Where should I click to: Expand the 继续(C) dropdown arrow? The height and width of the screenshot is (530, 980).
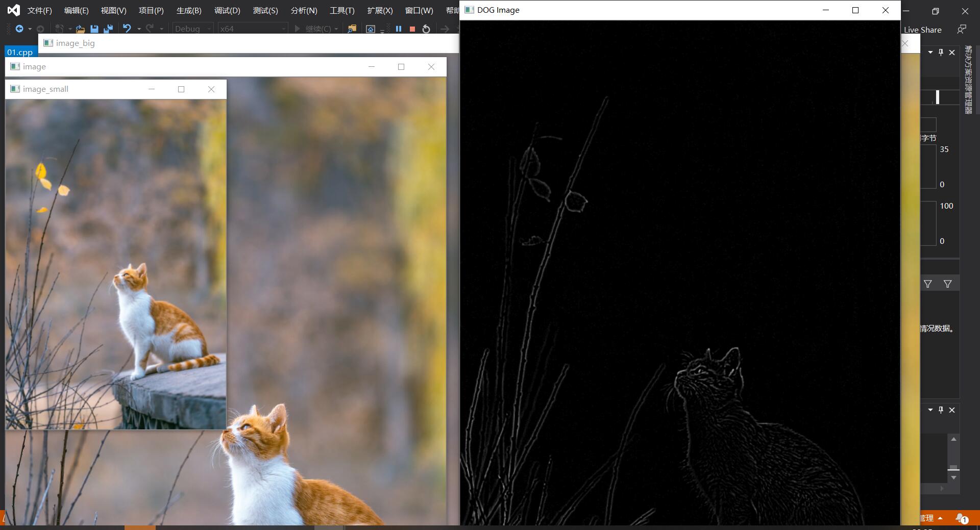336,29
